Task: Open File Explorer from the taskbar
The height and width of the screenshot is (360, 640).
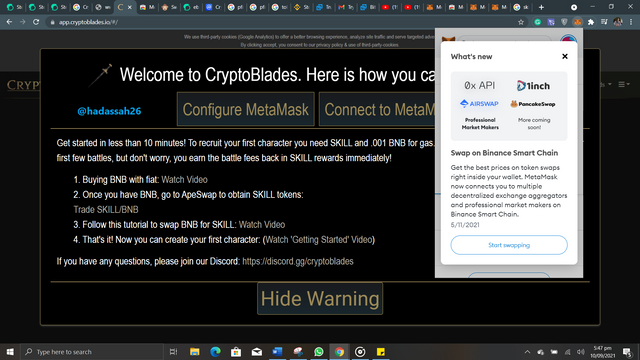Action: click(x=195, y=351)
